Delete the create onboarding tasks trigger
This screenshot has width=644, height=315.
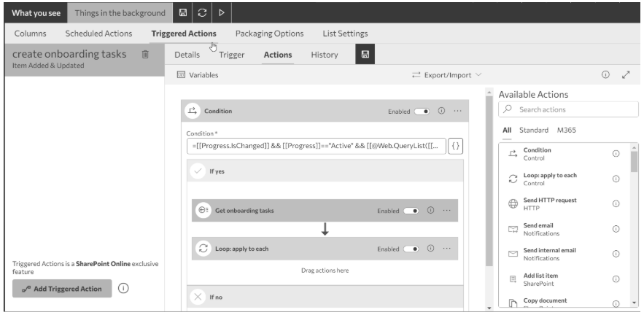click(145, 55)
